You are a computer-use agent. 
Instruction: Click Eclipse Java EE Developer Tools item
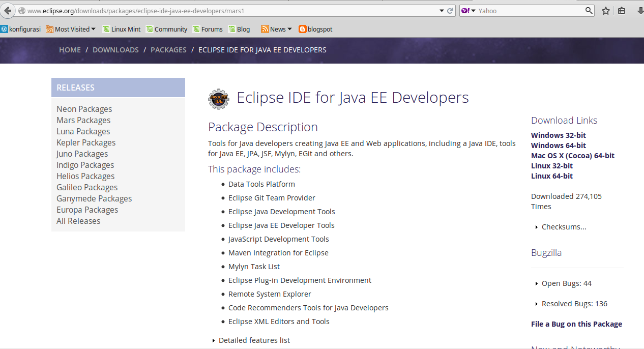(x=281, y=225)
